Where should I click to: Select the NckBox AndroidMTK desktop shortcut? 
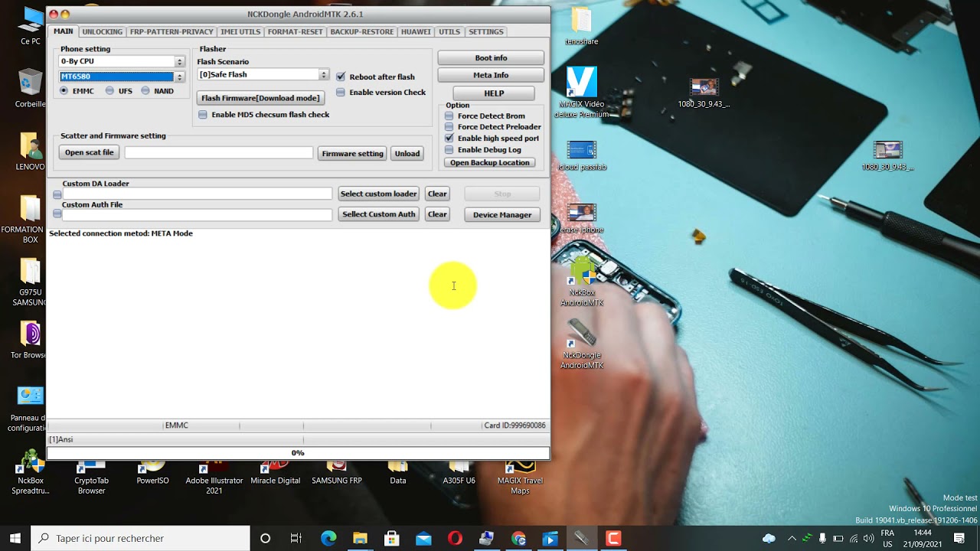coord(582,282)
